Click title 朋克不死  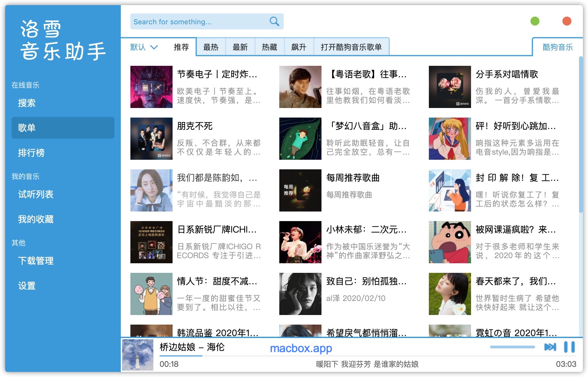pyautogui.click(x=195, y=126)
